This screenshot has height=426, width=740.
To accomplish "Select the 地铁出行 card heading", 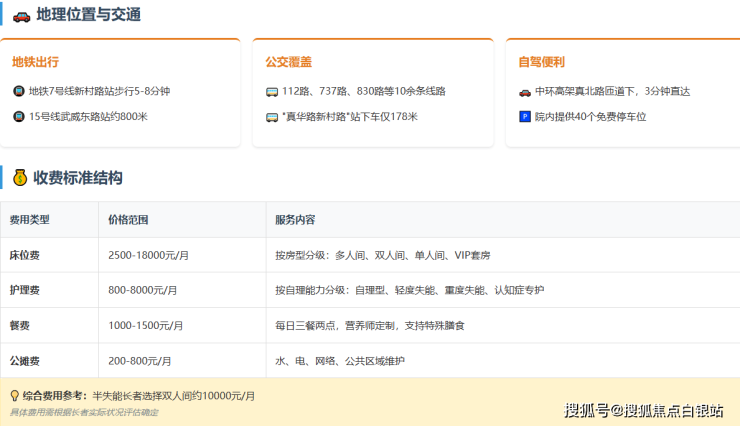I will click(x=35, y=62).
